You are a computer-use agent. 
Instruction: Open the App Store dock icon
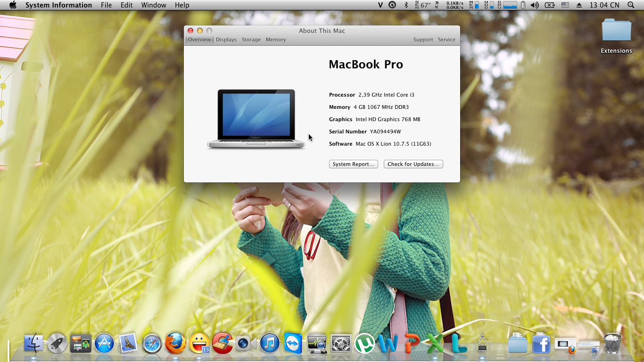[x=104, y=343]
